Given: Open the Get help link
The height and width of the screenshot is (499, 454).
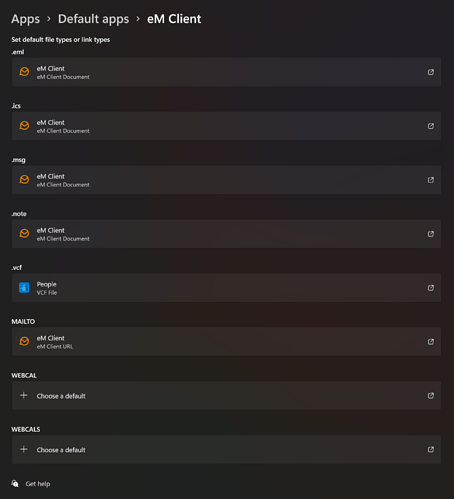Looking at the screenshot, I should (x=38, y=484).
